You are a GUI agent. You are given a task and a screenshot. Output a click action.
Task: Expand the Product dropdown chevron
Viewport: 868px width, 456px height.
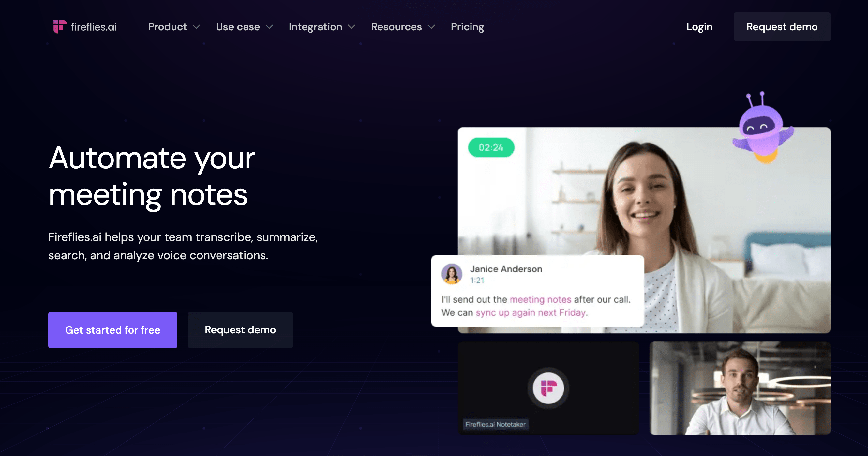coord(196,27)
